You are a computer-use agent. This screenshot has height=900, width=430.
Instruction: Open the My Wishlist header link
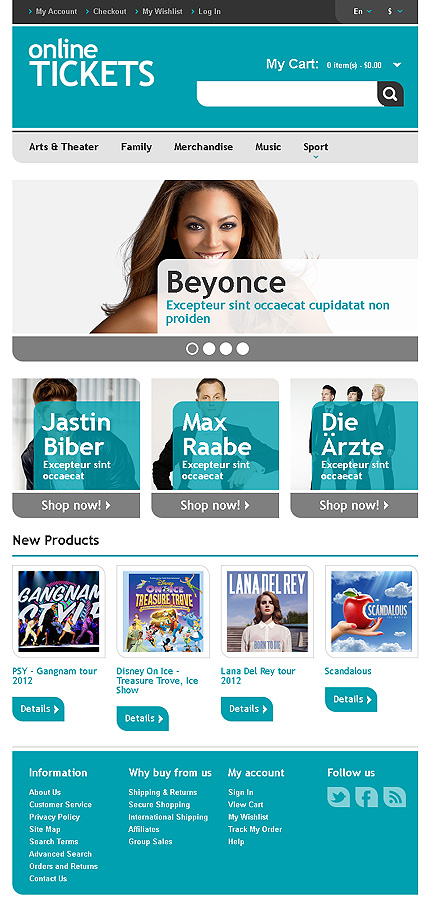point(161,11)
